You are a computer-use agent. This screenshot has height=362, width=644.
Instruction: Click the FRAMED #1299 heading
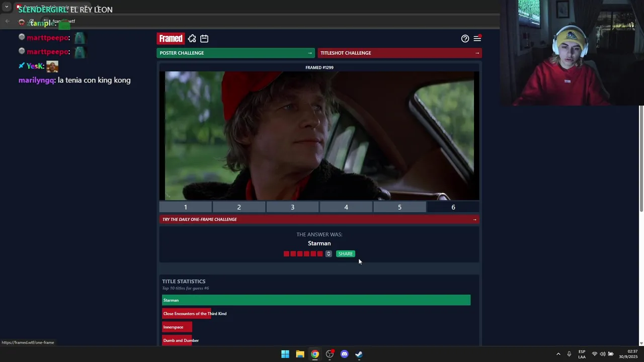(x=319, y=67)
